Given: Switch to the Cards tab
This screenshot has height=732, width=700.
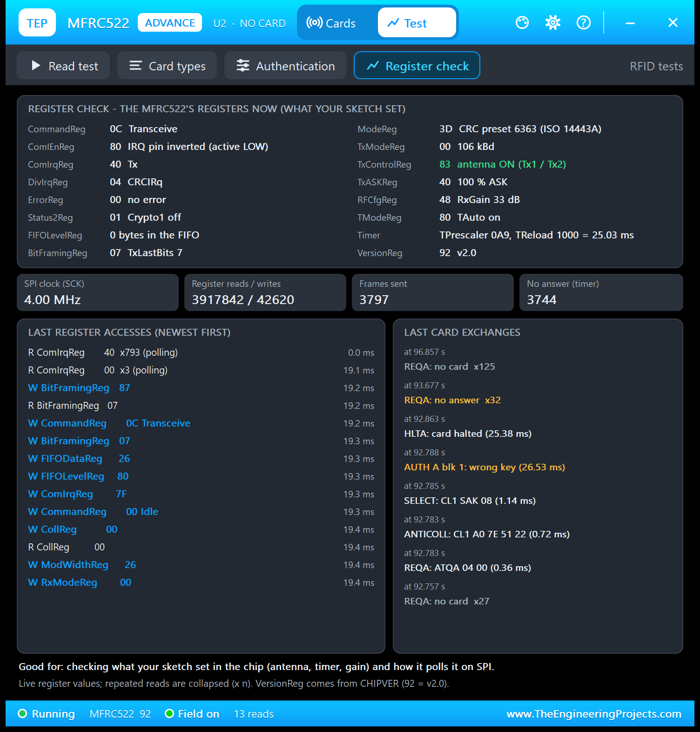Looking at the screenshot, I should [x=331, y=23].
